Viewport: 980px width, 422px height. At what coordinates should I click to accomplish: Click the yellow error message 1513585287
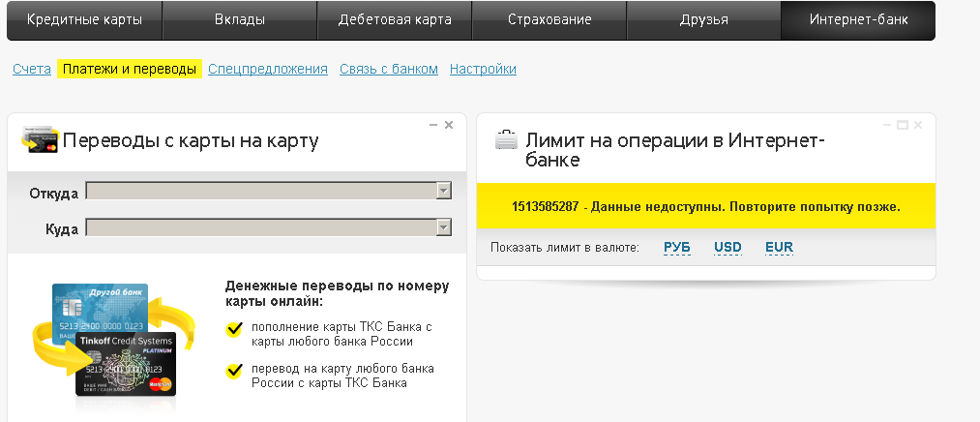pyautogui.click(x=705, y=206)
